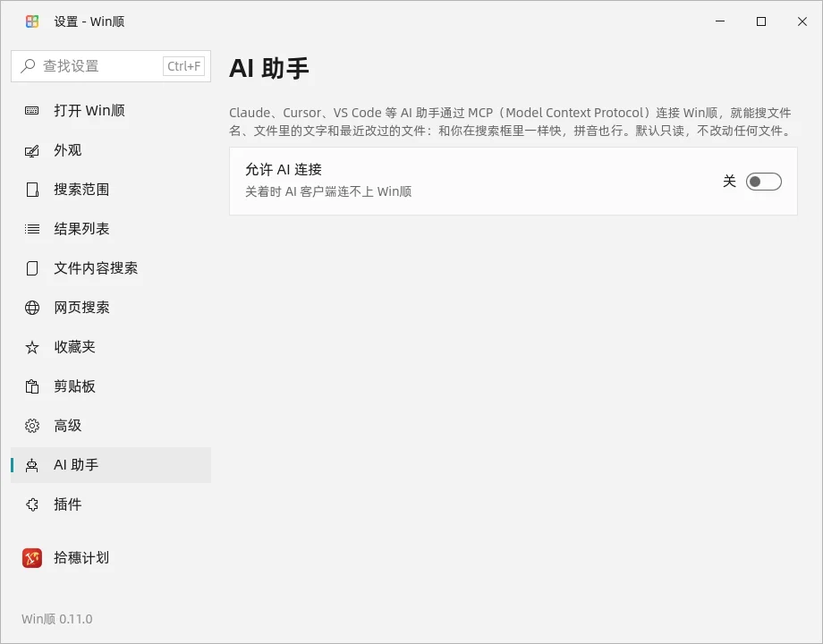Click the icon beside 搜索范围
The image size is (823, 644).
[32, 190]
